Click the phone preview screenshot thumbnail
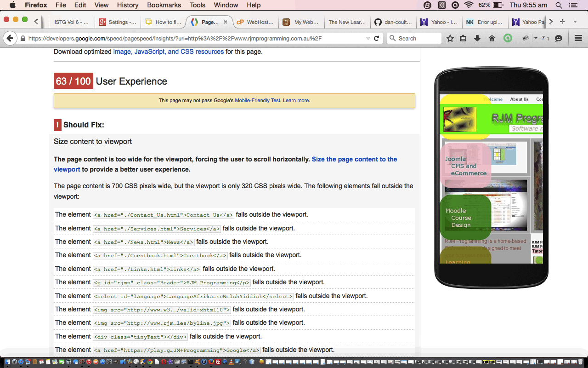Screen dimensions: 588x368 pyautogui.click(x=491, y=177)
